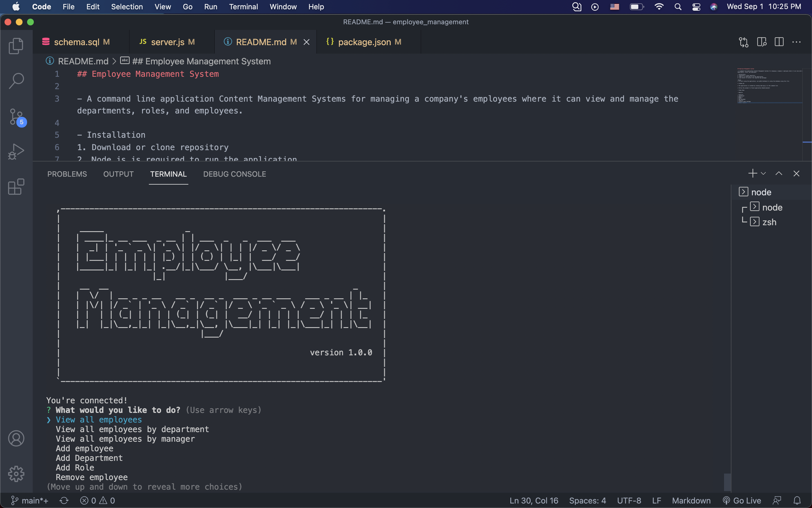The width and height of the screenshot is (812, 508).
Task: Open the Explorer view in the activity bar
Action: (x=16, y=46)
